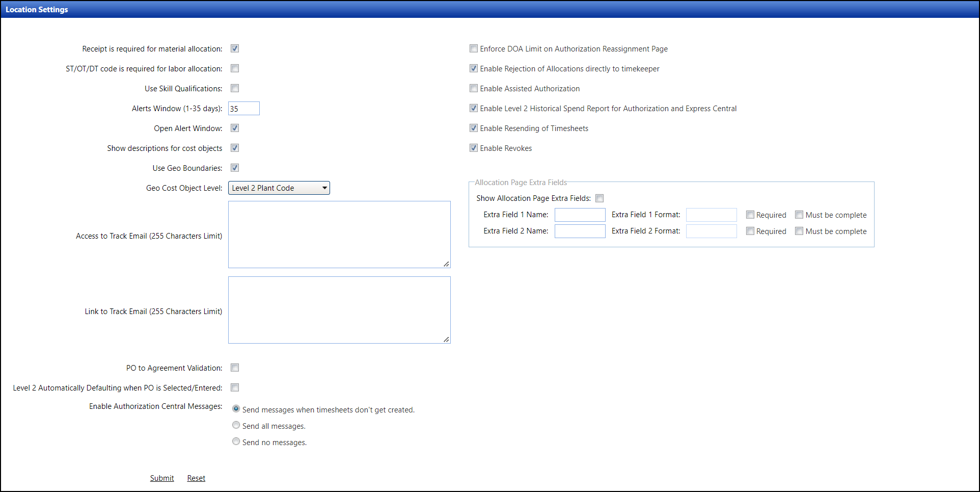
Task: Click the Alerts Window days input field
Action: [243, 109]
